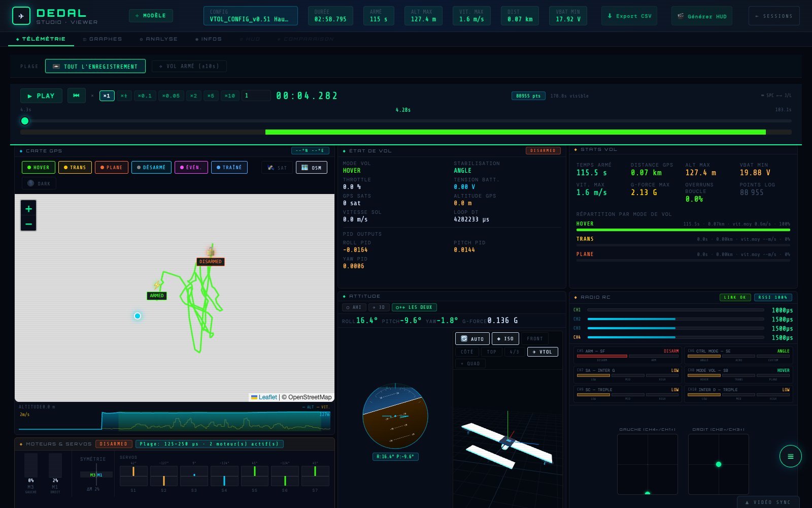Enable AUTO camera rotation
This screenshot has height=508, width=812.
click(x=472, y=339)
